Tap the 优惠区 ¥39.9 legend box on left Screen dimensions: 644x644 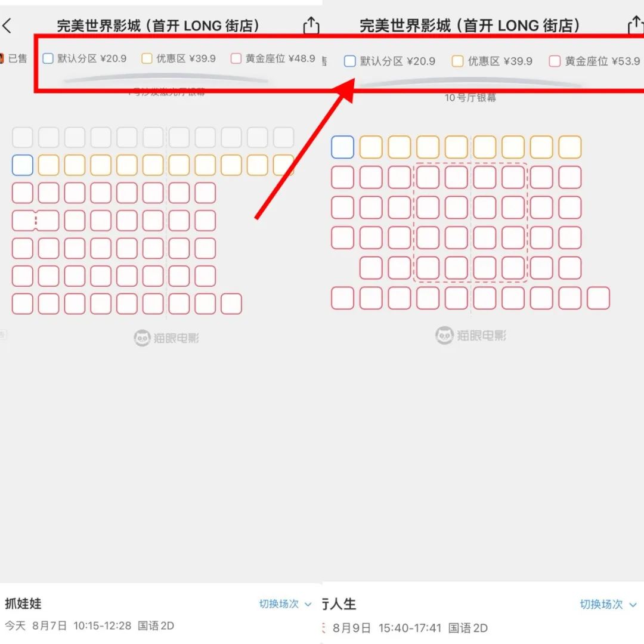point(147,58)
